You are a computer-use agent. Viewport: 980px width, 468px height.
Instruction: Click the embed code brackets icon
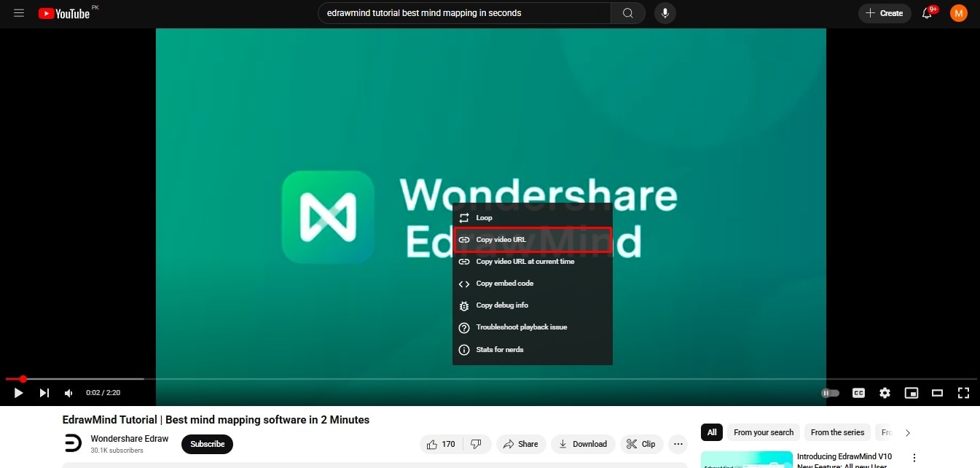[464, 284]
